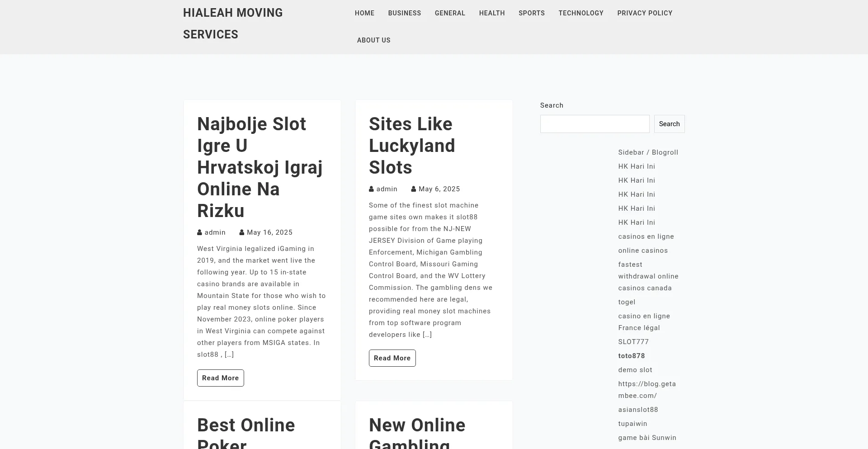Image resolution: width=868 pixels, height=449 pixels.
Task: Select Technology in the top navigation
Action: tap(580, 13)
